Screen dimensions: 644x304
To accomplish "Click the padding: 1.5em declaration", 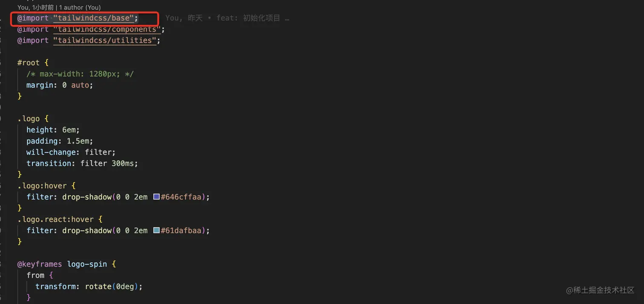I will click(x=59, y=141).
